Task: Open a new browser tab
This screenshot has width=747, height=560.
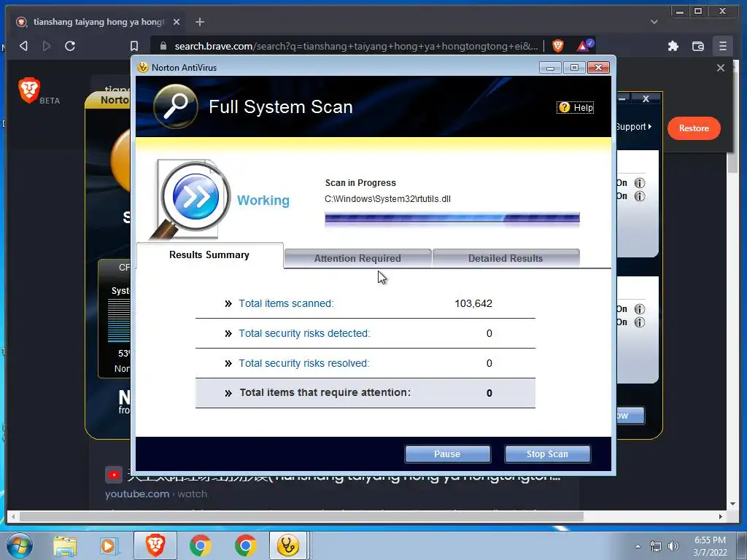Action: (200, 22)
